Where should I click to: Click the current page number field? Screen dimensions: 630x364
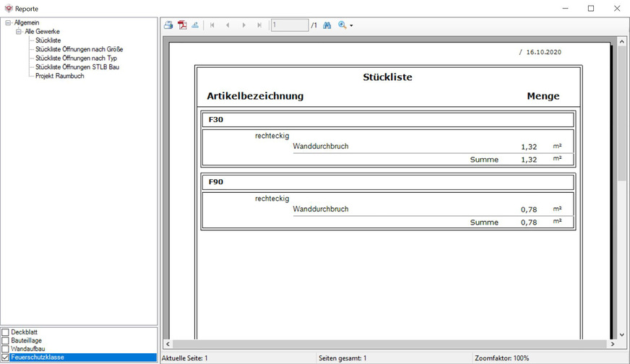click(x=289, y=25)
